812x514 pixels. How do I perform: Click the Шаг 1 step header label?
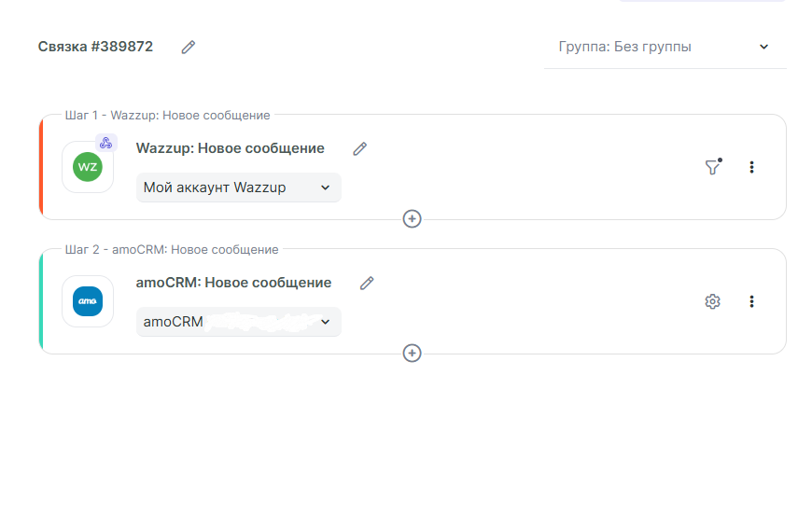[x=168, y=116]
